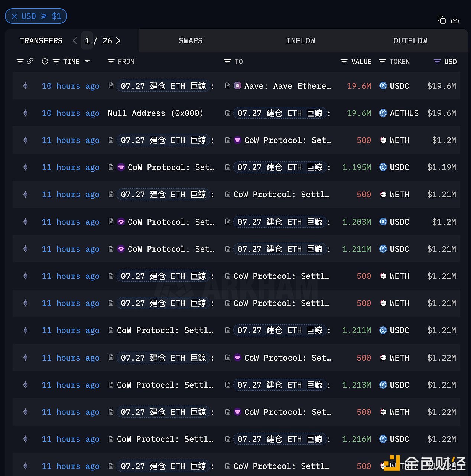Click the page number field showing 1 / 26
Viewport: 471px width, 476px height.
(x=87, y=40)
